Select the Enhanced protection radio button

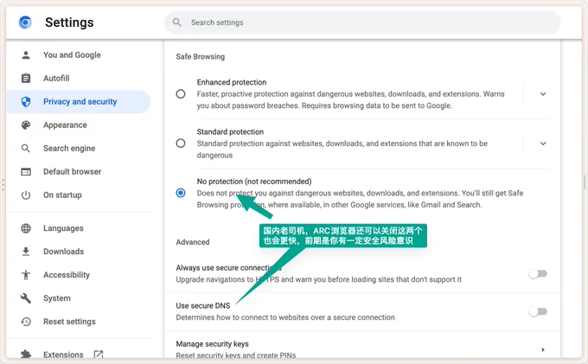(181, 93)
